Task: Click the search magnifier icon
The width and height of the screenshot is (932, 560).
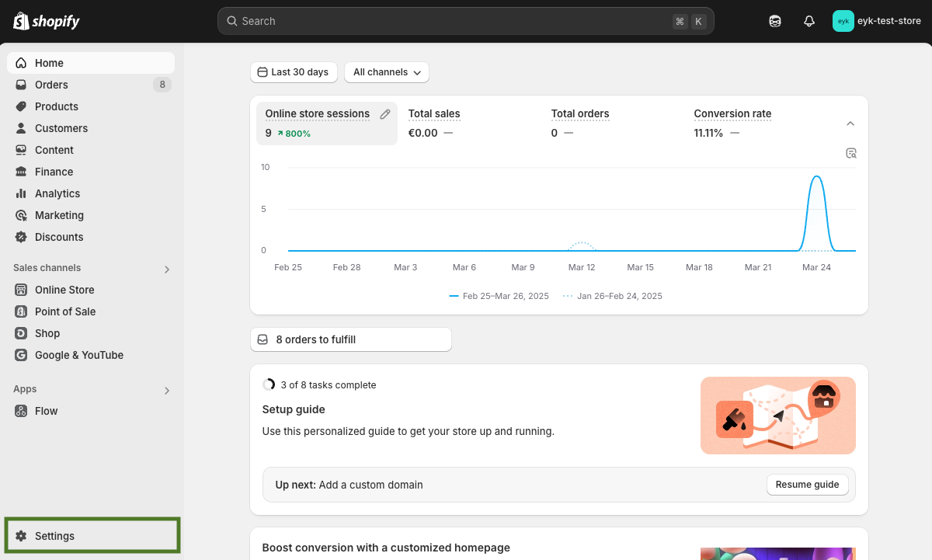Action: 231,21
